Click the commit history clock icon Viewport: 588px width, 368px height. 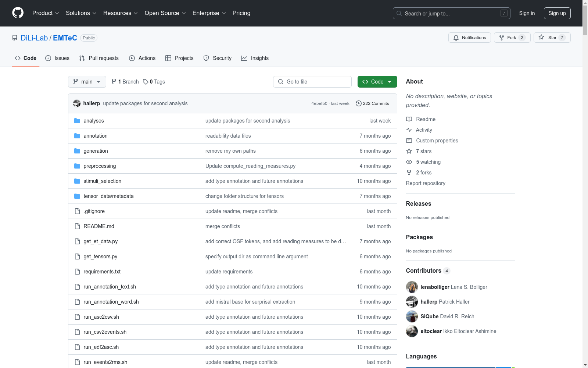[x=359, y=103]
